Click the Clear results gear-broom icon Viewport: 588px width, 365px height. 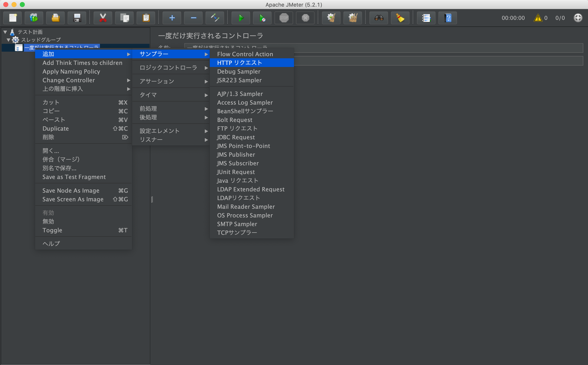[331, 18]
